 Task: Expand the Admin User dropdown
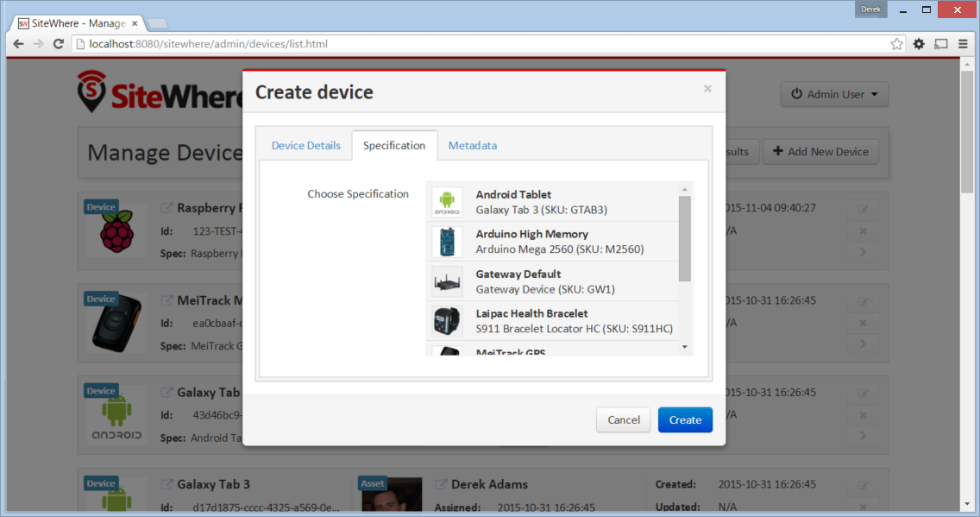pos(834,94)
